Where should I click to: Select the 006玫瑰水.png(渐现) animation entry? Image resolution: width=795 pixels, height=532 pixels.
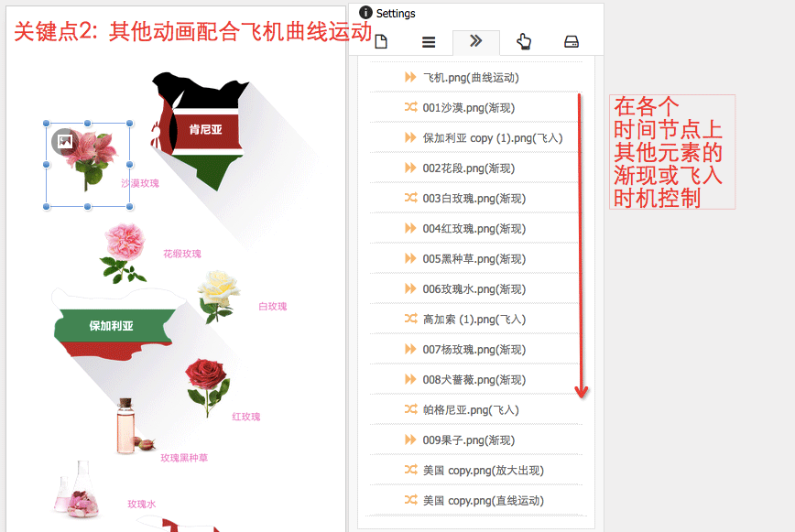click(476, 288)
